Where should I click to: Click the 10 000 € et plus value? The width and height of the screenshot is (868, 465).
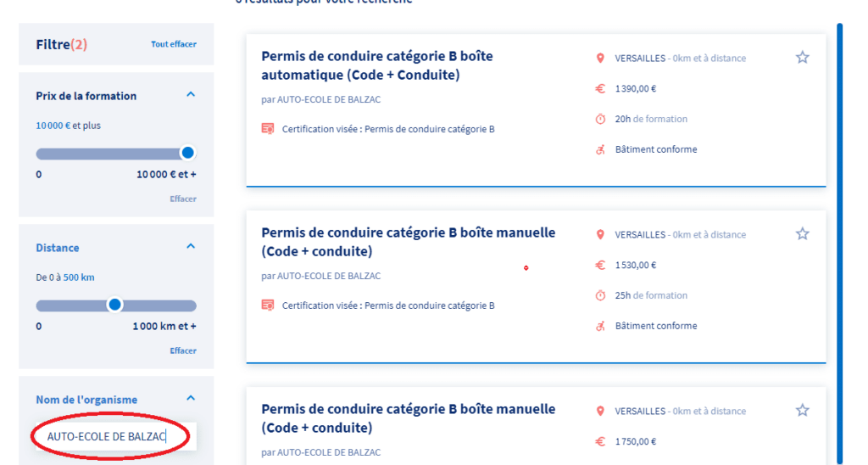point(68,126)
